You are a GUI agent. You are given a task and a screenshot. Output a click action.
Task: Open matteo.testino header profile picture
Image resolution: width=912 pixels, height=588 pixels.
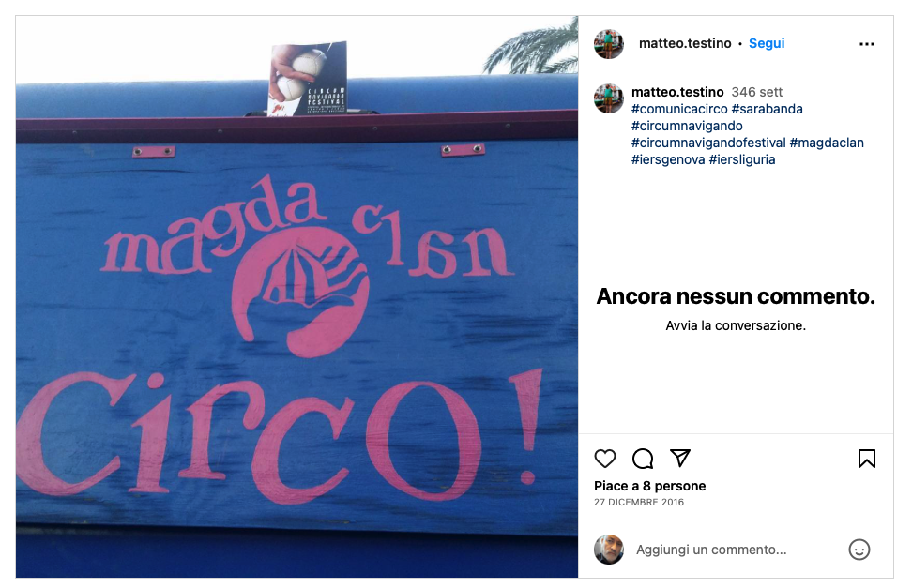(608, 44)
